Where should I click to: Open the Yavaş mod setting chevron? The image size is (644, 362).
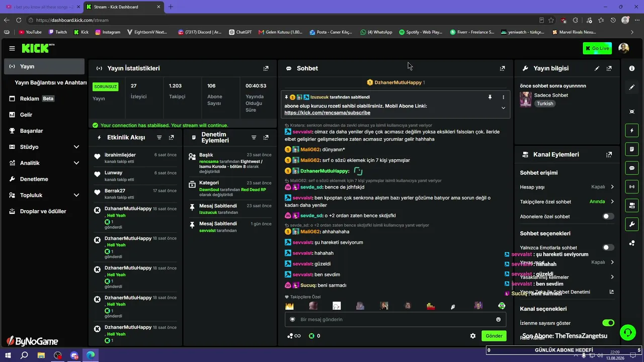(x=612, y=262)
